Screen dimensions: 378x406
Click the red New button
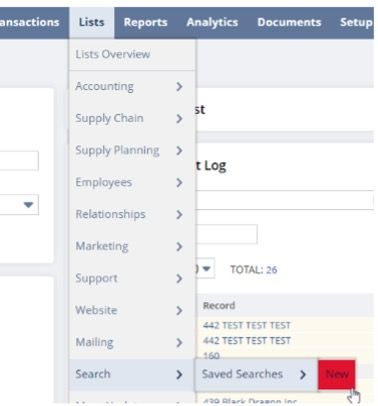coord(337,374)
